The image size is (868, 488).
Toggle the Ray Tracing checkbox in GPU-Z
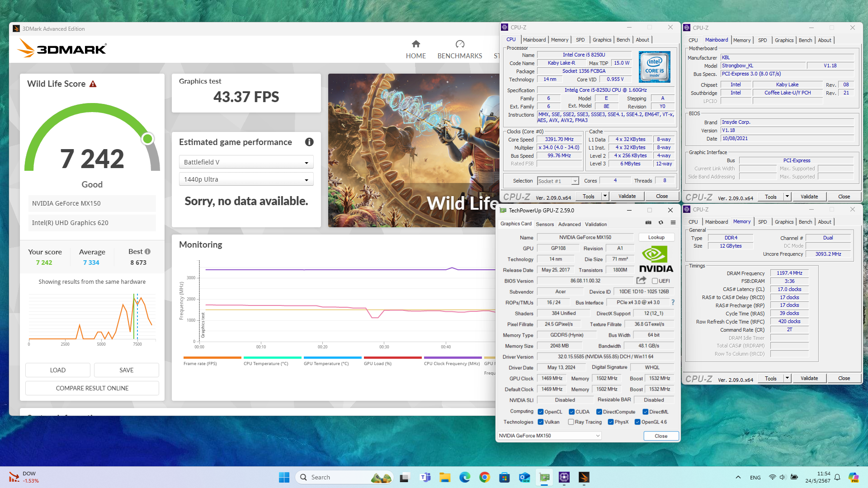(x=571, y=422)
